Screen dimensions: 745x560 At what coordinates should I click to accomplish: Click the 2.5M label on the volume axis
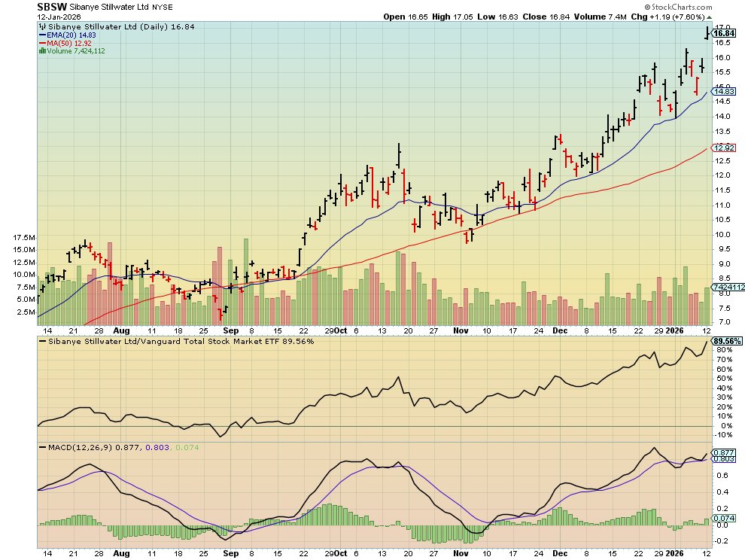coord(26,312)
